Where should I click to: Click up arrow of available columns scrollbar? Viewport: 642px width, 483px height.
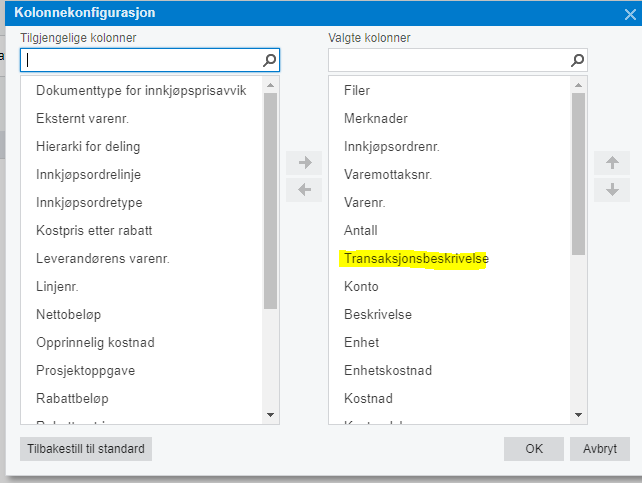tap(270, 85)
